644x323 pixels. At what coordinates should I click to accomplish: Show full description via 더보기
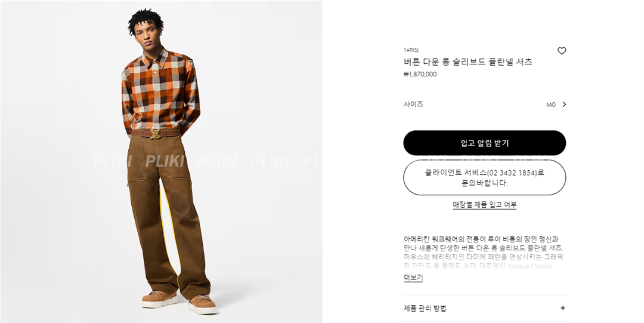point(413,278)
